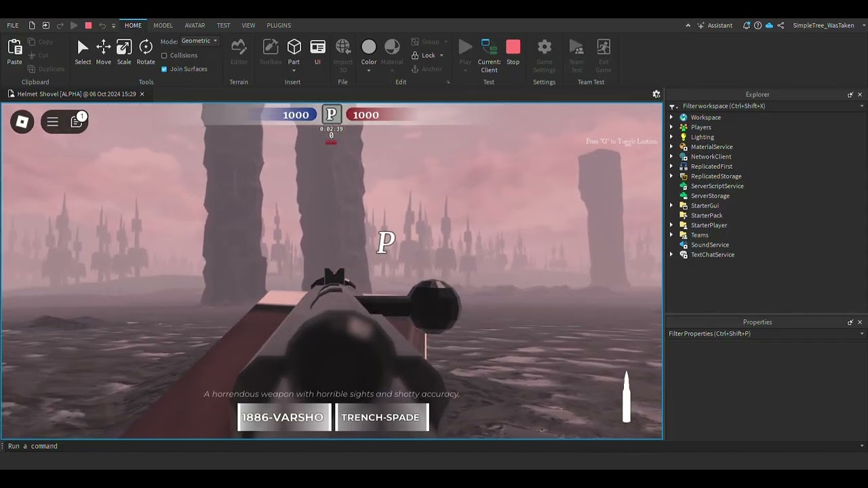Viewport: 868px width, 488px height.
Task: Open the Terrain Editor
Action: 239,51
